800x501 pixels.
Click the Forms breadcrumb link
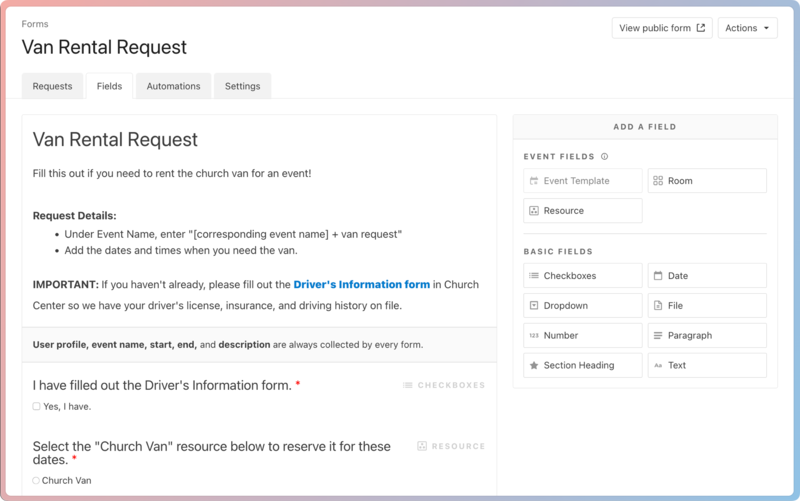coord(35,24)
